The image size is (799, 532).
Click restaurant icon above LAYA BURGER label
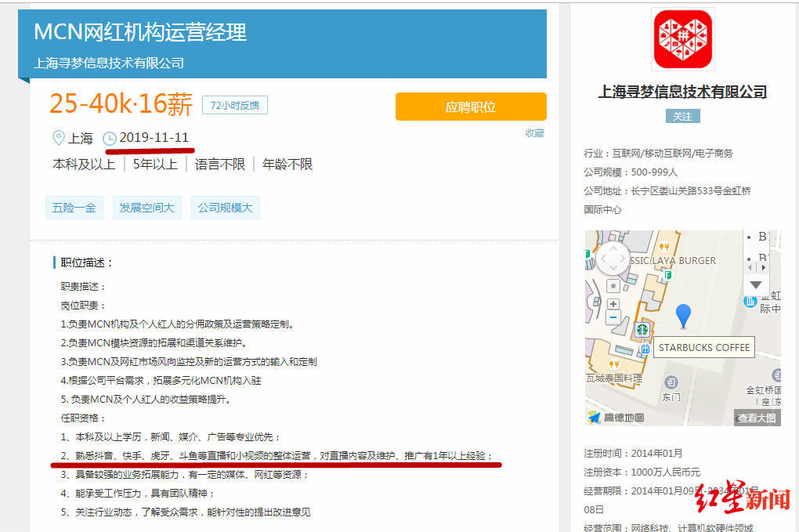click(663, 247)
